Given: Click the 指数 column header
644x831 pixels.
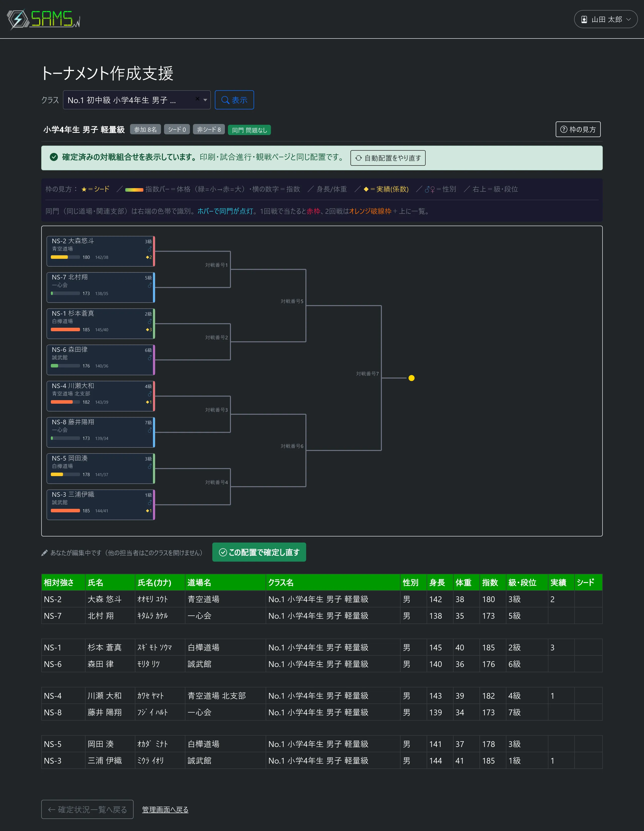Looking at the screenshot, I should (x=493, y=582).
